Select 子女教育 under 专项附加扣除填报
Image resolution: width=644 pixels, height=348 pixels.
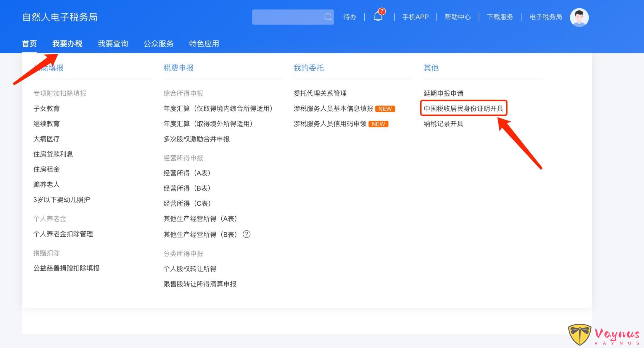47,108
